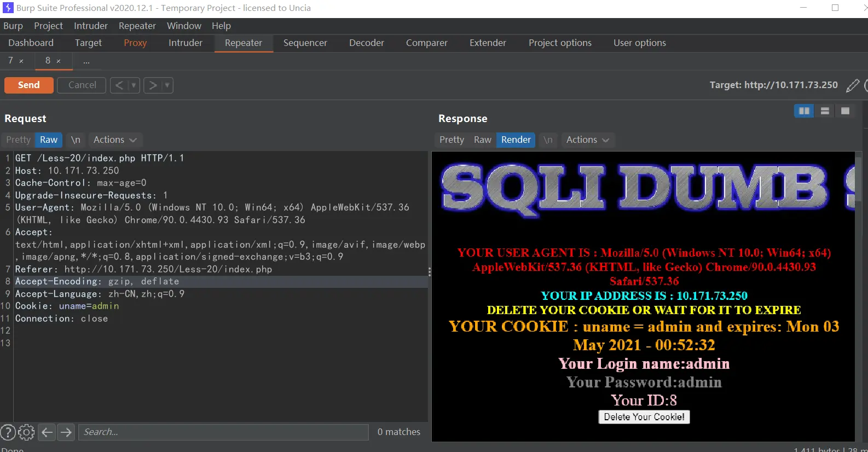
Task: Click Delete Your Cookie! button
Action: pos(644,417)
